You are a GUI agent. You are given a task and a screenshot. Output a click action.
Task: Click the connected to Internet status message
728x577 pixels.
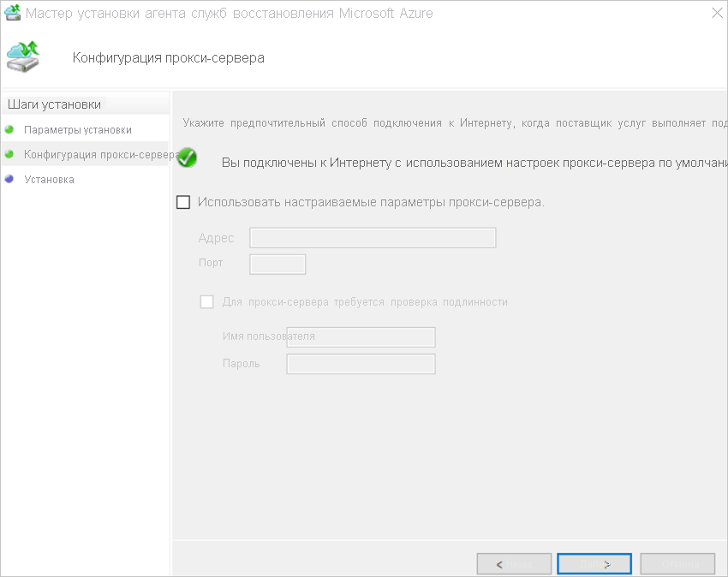coord(474,163)
